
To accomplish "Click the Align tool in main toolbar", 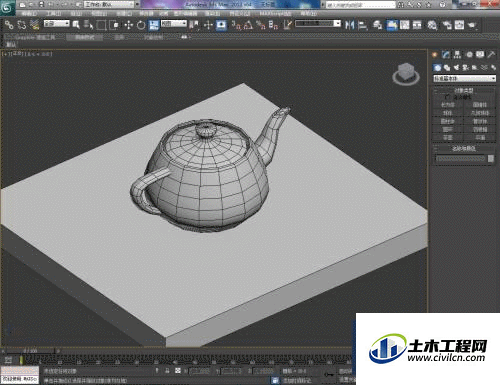I will [x=362, y=25].
